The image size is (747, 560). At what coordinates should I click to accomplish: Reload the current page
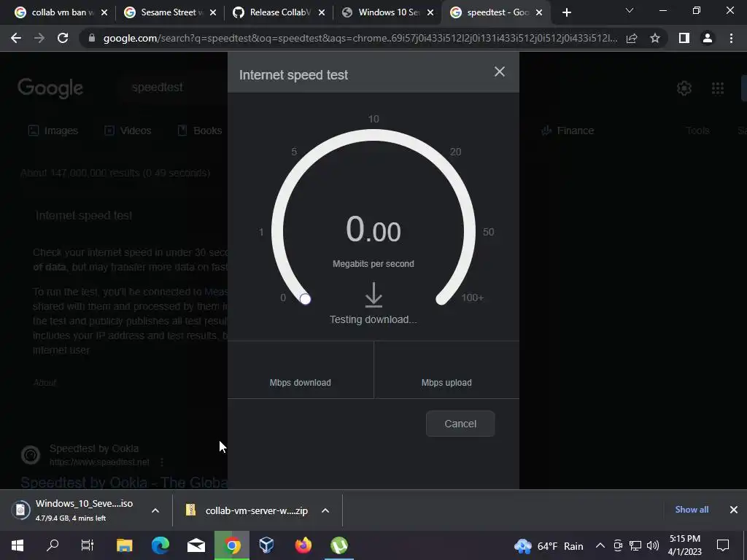coord(63,38)
